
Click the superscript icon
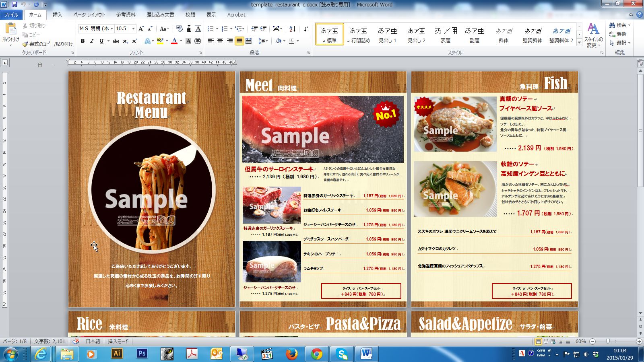(x=135, y=41)
